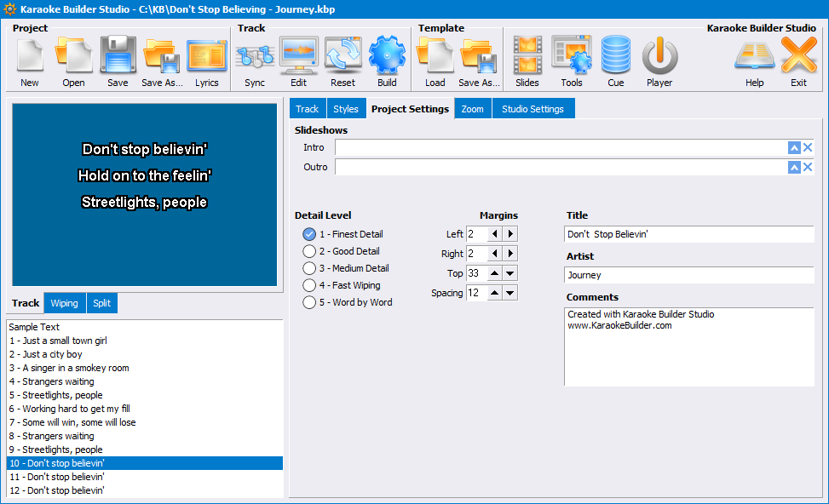The width and height of the screenshot is (829, 504).
Task: Launch the Player
Action: pyautogui.click(x=659, y=61)
